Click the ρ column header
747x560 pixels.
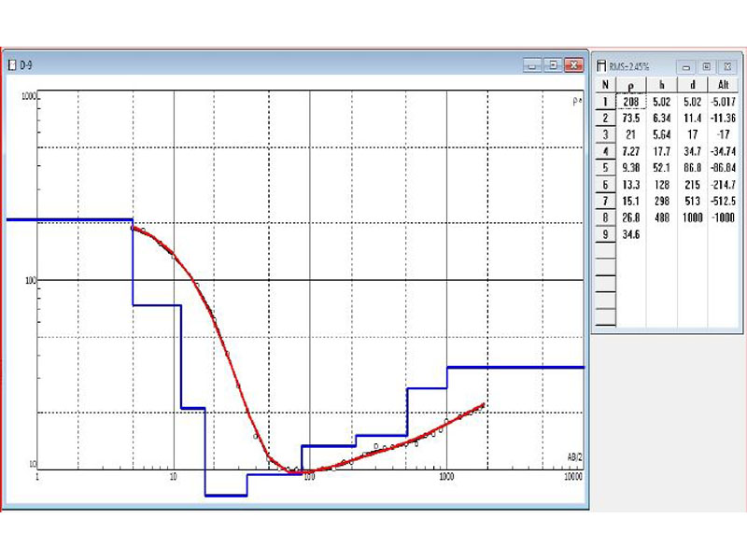pos(629,85)
